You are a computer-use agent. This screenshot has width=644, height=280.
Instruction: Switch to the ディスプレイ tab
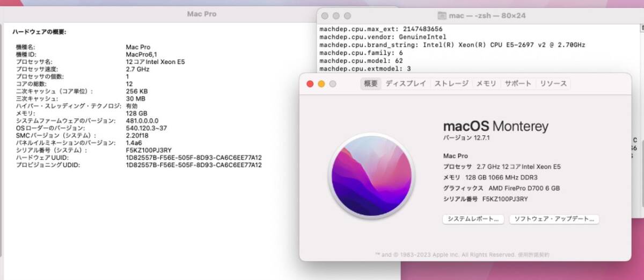(x=406, y=84)
